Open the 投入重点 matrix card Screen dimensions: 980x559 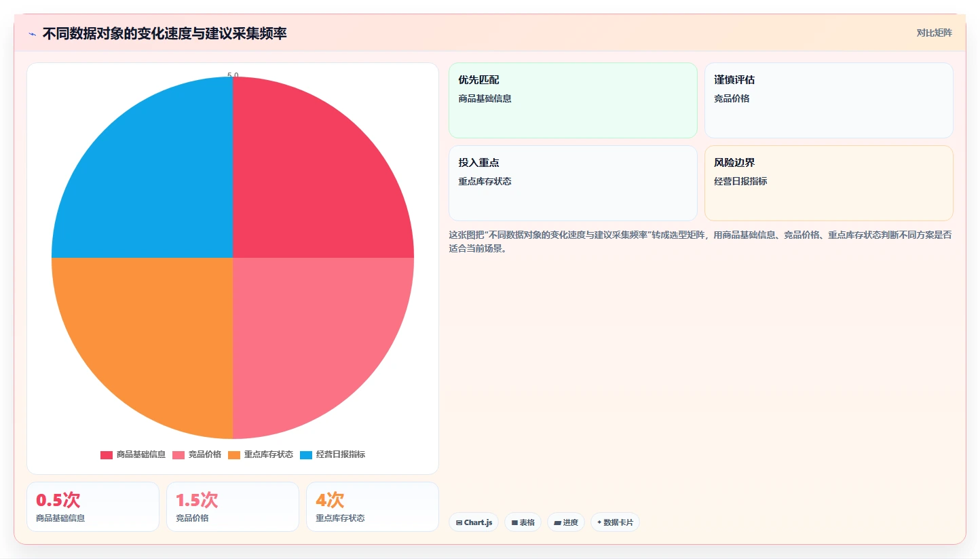(x=573, y=183)
